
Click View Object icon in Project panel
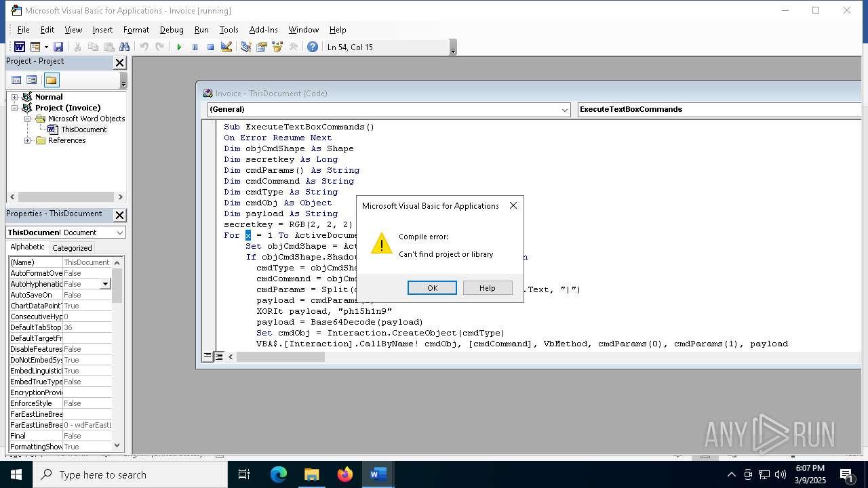point(31,80)
